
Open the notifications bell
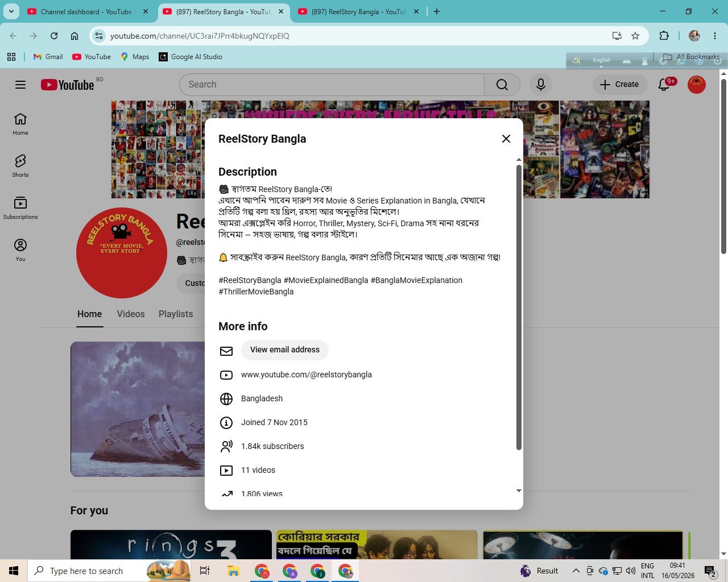click(x=664, y=85)
